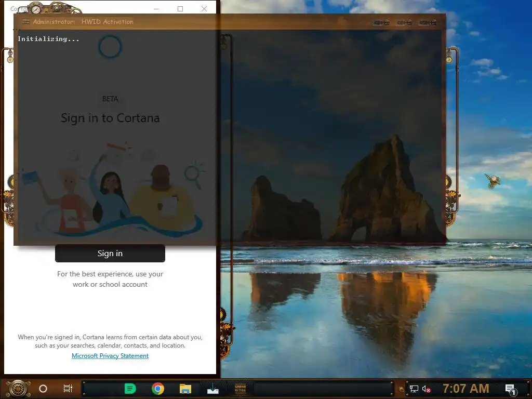Image resolution: width=532 pixels, height=399 pixels.
Task: Open the download tray icon in taskbar
Action: pos(212,389)
